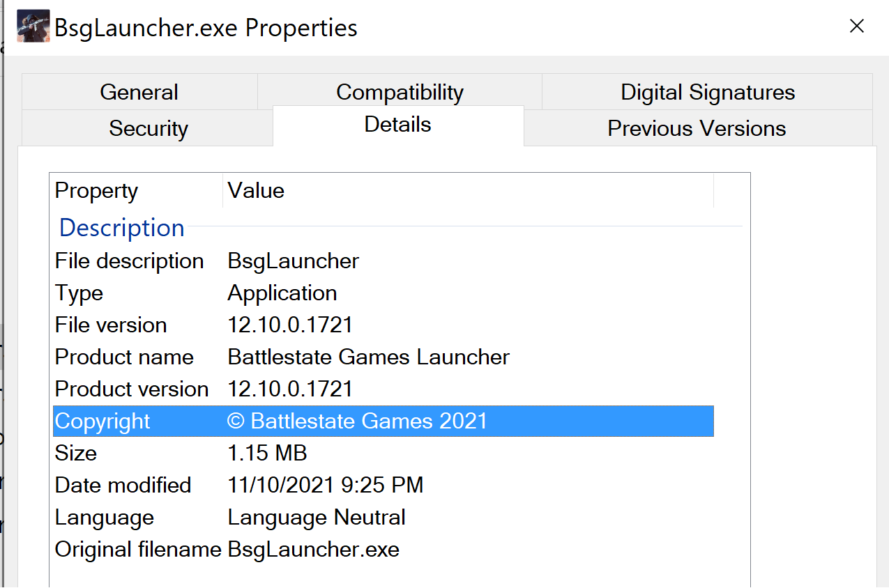Open the Previous Versions tab
Viewport: 889px width, 588px height.
coord(697,128)
